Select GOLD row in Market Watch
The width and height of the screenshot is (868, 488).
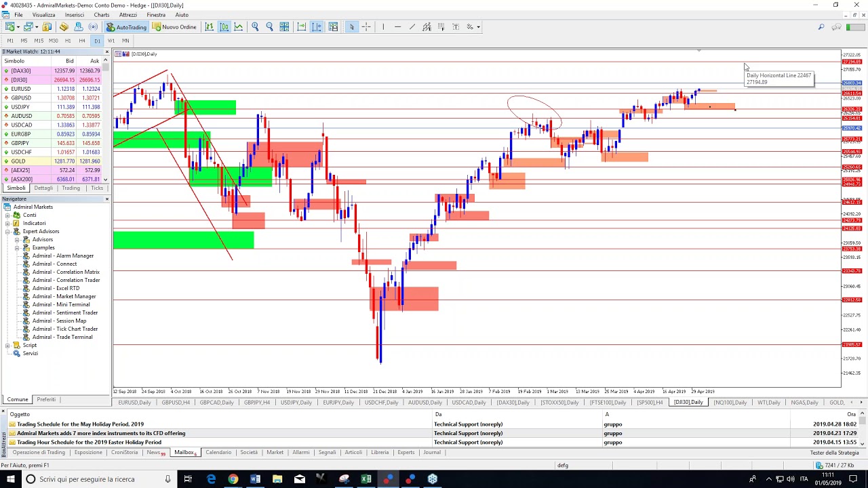(x=52, y=161)
